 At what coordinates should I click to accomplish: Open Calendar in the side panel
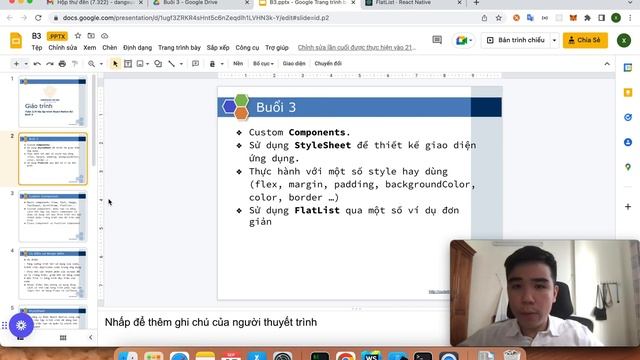click(628, 68)
